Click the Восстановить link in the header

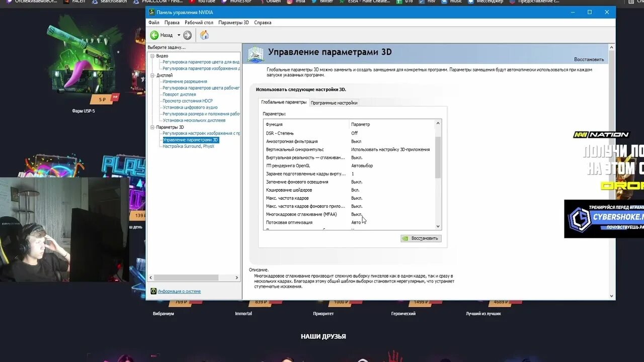(589, 59)
